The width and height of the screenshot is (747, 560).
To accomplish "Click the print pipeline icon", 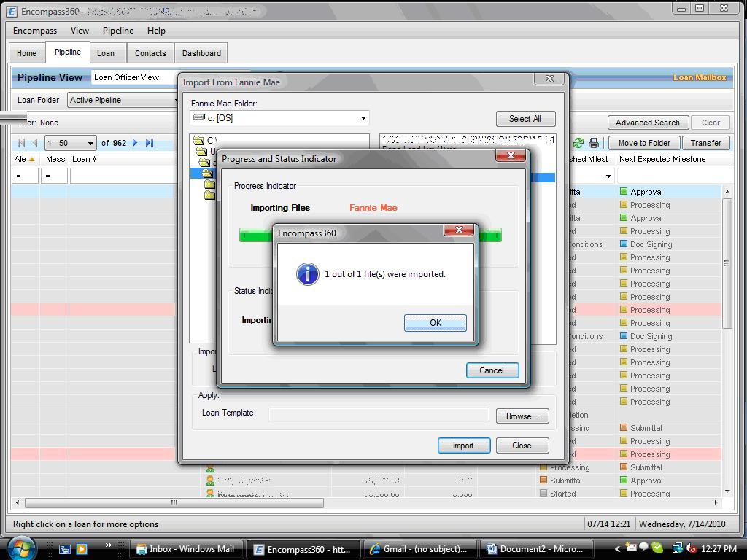I will [594, 143].
